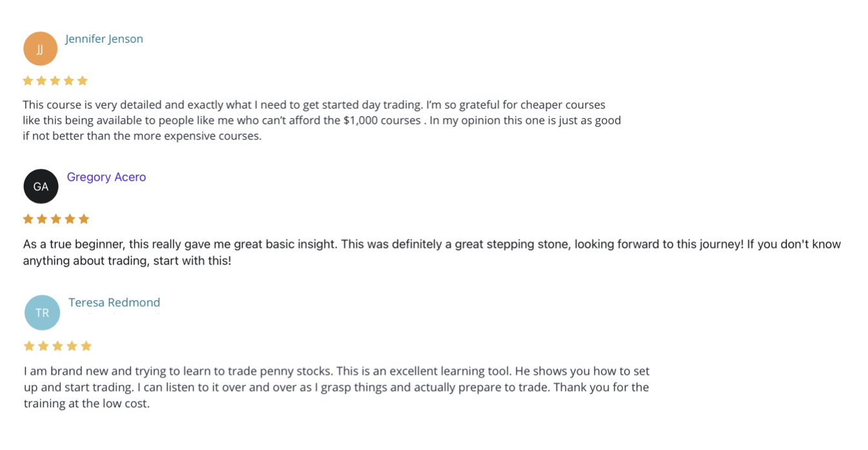Click fifth star of Teresa Redmond's rating
Image resolution: width=868 pixels, height=450 pixels.
point(86,346)
